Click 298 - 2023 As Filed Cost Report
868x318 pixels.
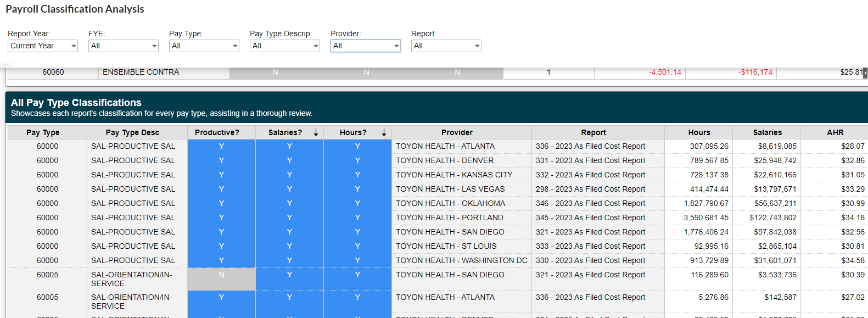590,189
